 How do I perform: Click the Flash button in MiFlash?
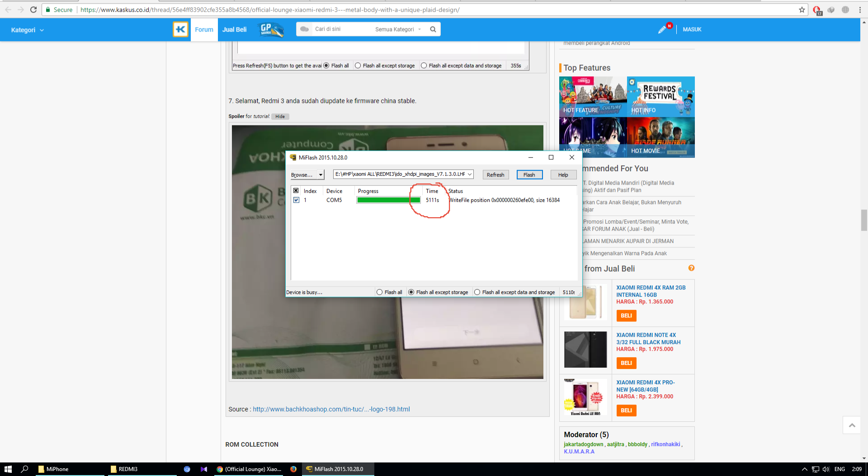click(x=529, y=175)
